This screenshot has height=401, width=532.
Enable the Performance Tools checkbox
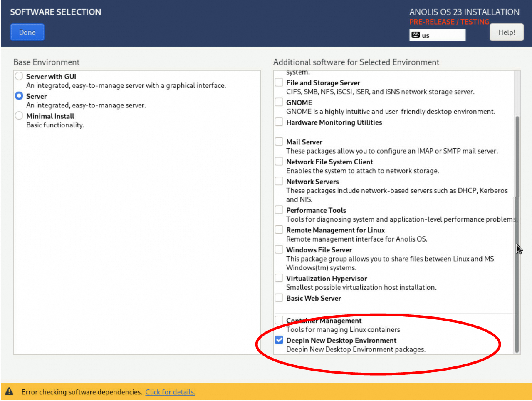pyautogui.click(x=279, y=210)
